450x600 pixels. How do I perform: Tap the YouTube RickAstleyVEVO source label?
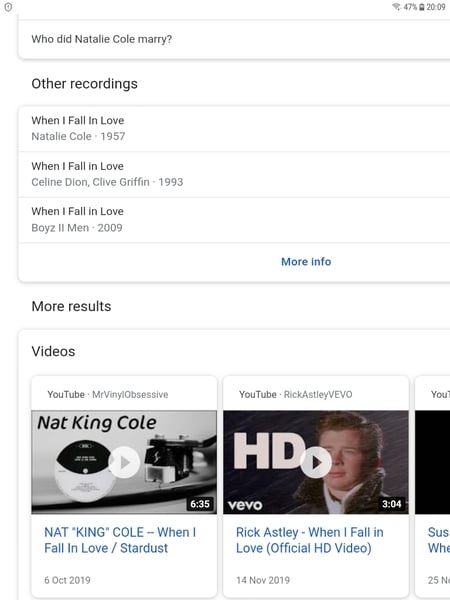coord(295,395)
